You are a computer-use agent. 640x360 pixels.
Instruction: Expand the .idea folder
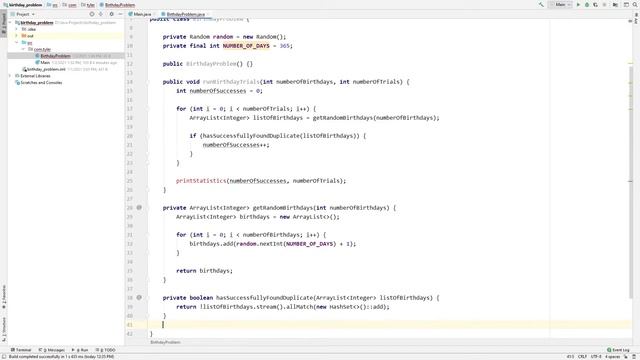click(17, 29)
